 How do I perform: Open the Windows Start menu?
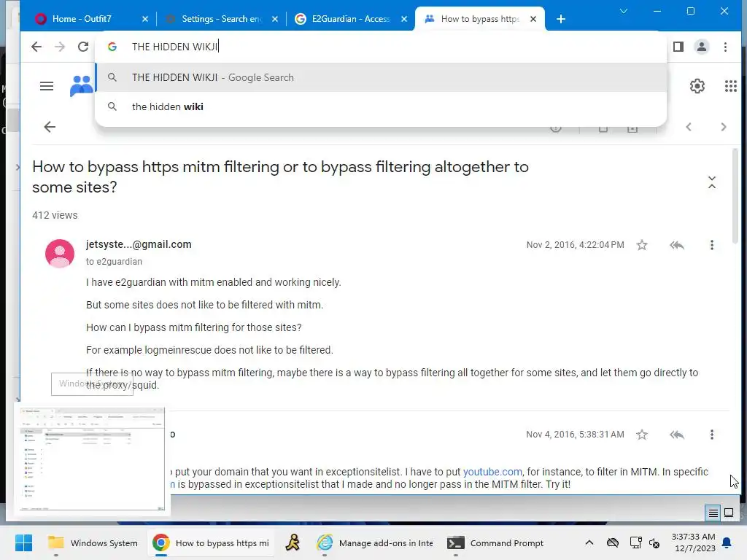click(23, 542)
